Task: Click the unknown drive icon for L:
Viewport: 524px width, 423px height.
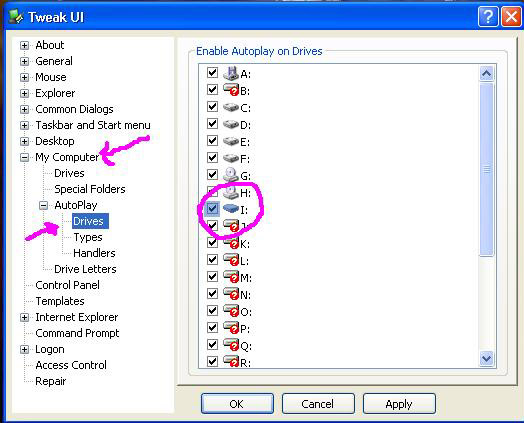Action: tap(231, 260)
